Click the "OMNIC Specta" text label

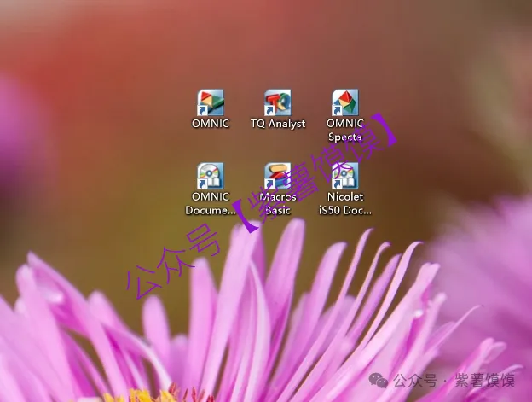(x=345, y=130)
